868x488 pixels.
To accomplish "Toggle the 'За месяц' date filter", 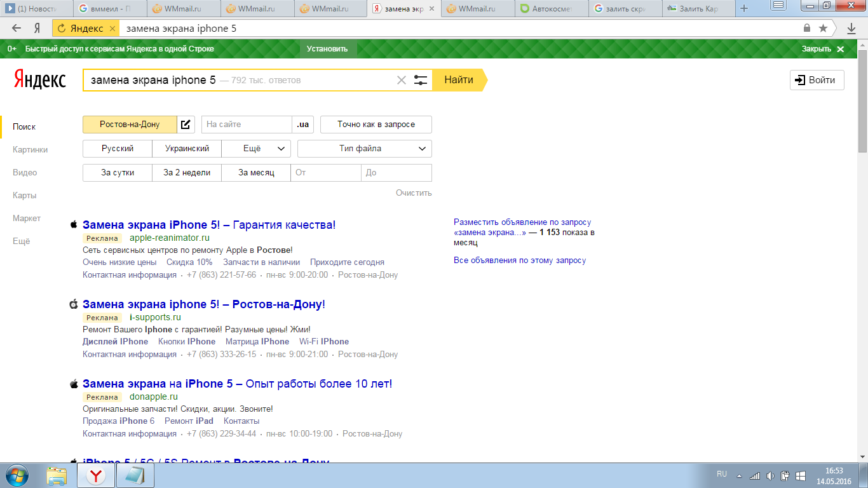I will click(256, 173).
